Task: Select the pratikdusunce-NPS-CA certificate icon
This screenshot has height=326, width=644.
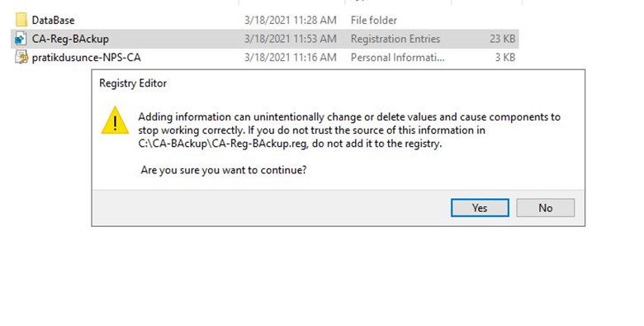Action: click(21, 57)
